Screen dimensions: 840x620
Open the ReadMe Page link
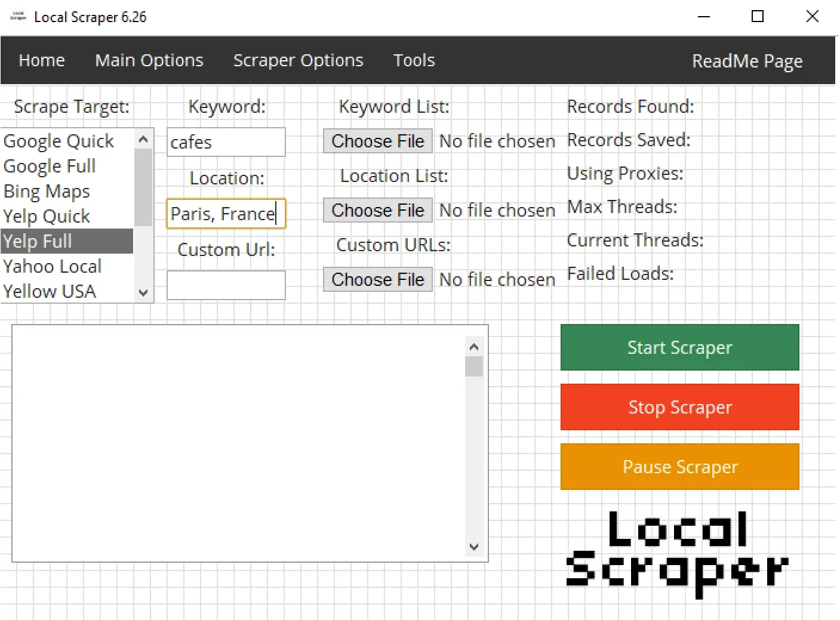[x=747, y=61]
